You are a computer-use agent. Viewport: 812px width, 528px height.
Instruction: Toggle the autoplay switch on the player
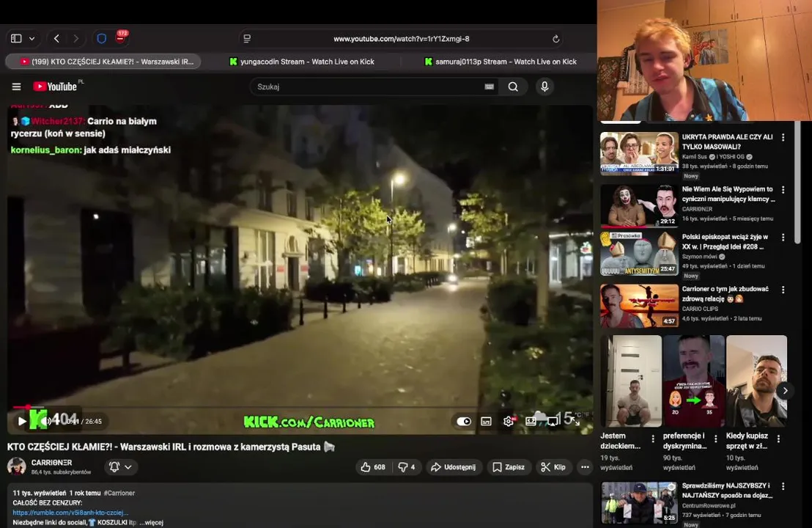tap(463, 421)
